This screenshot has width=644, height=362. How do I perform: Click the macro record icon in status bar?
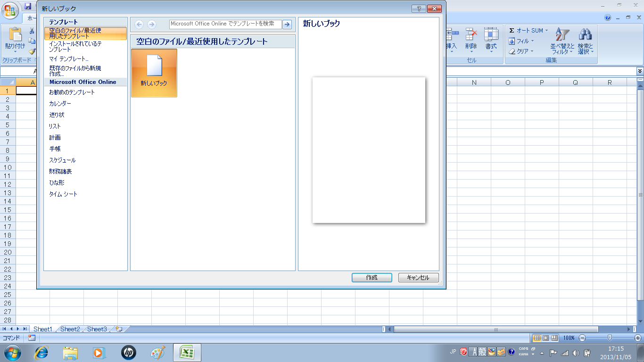point(32,338)
